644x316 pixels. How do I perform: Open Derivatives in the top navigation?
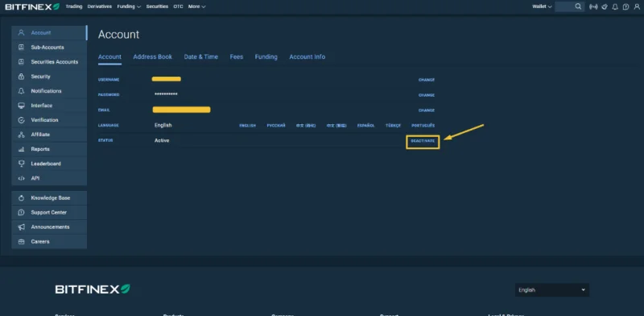click(x=99, y=6)
